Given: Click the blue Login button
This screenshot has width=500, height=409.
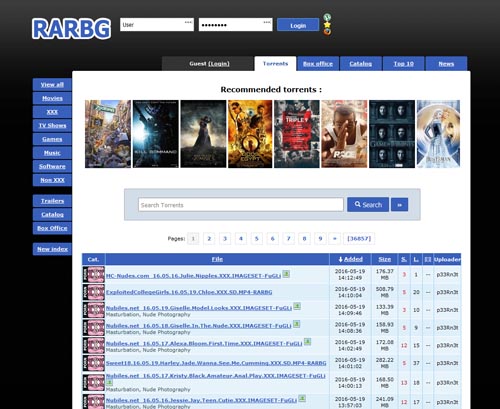Looking at the screenshot, I should [x=298, y=25].
